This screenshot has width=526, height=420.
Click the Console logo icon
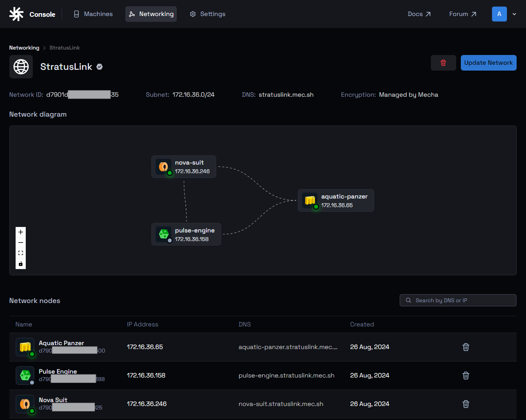pos(16,14)
